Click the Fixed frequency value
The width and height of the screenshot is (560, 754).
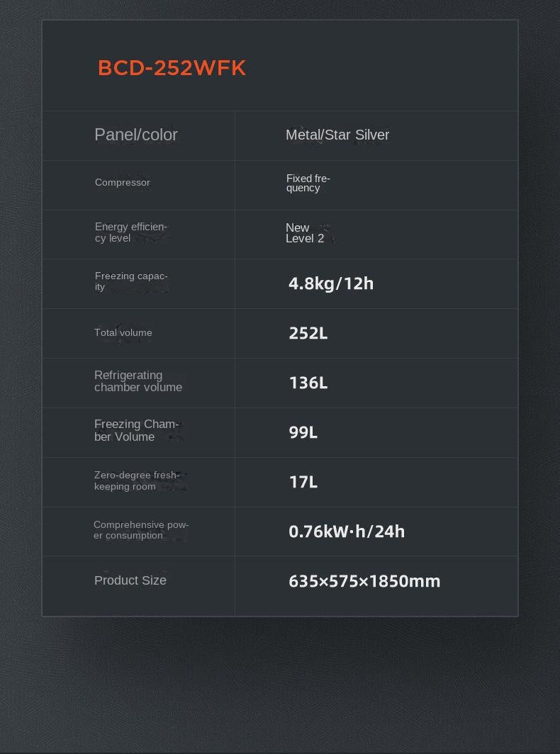[308, 184]
